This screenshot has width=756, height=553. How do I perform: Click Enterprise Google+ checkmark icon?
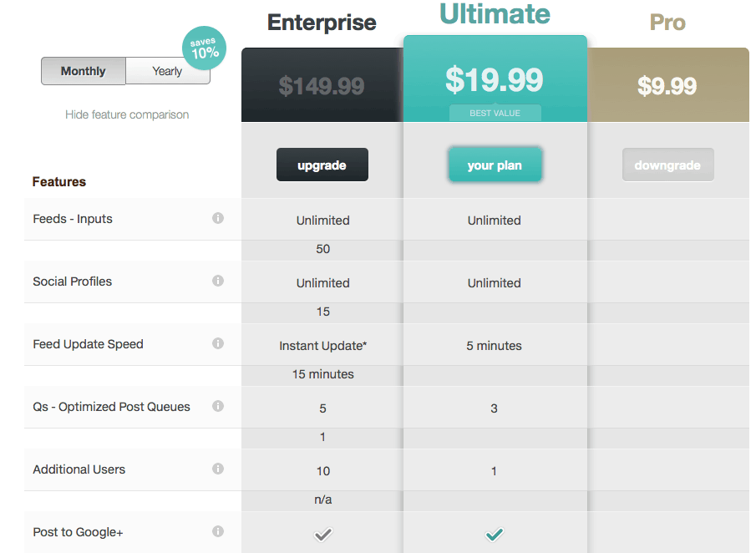(322, 535)
